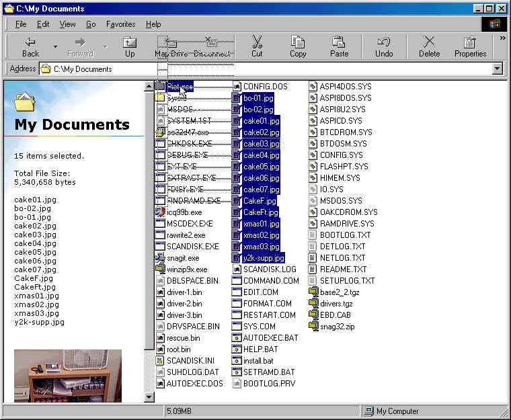The width and height of the screenshot is (511, 420).
Task: Open the View menu
Action: tap(67, 24)
